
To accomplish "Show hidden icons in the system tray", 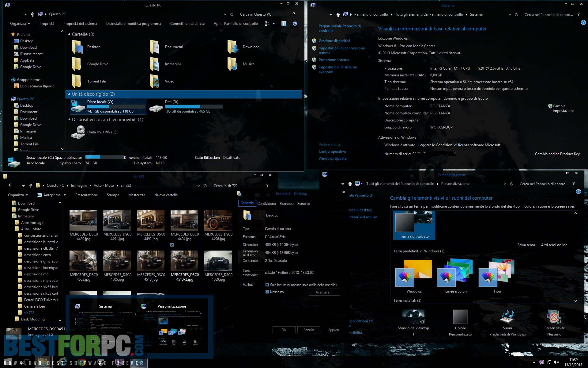I will (x=534, y=362).
